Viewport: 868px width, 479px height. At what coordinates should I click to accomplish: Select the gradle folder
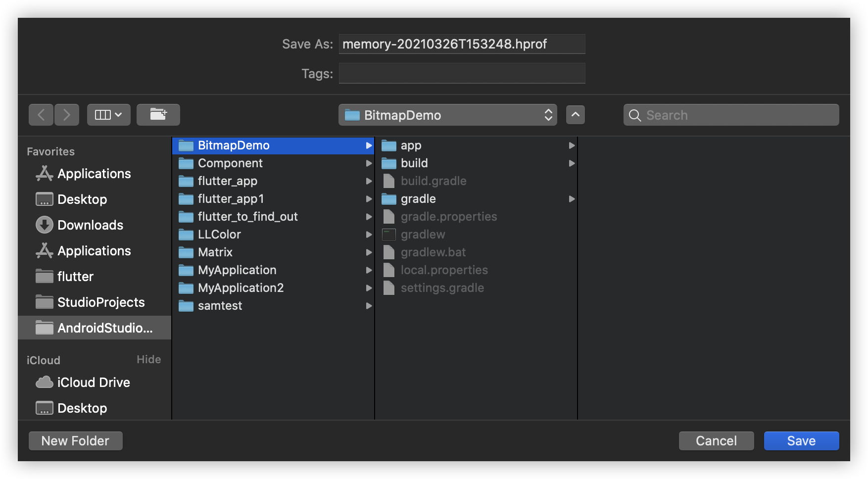418,199
